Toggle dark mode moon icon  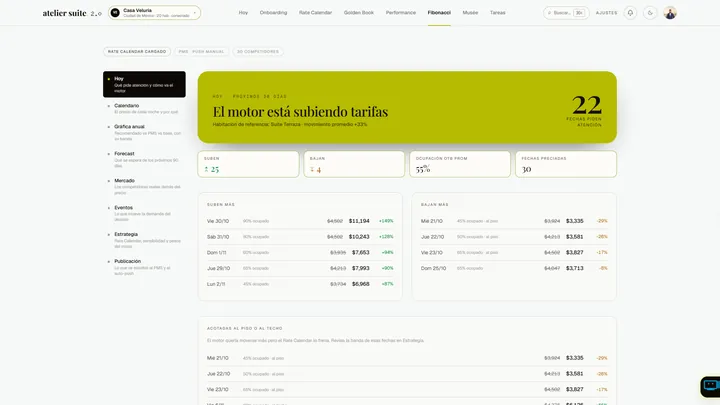click(x=650, y=13)
